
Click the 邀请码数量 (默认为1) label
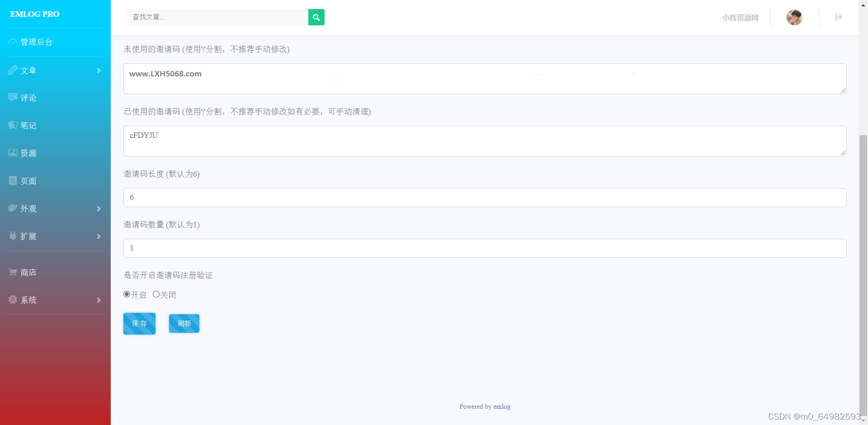161,225
